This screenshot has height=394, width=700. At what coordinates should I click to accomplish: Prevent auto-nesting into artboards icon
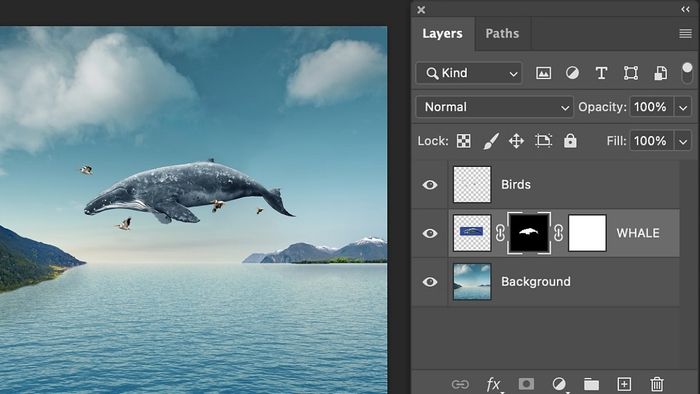click(x=543, y=141)
